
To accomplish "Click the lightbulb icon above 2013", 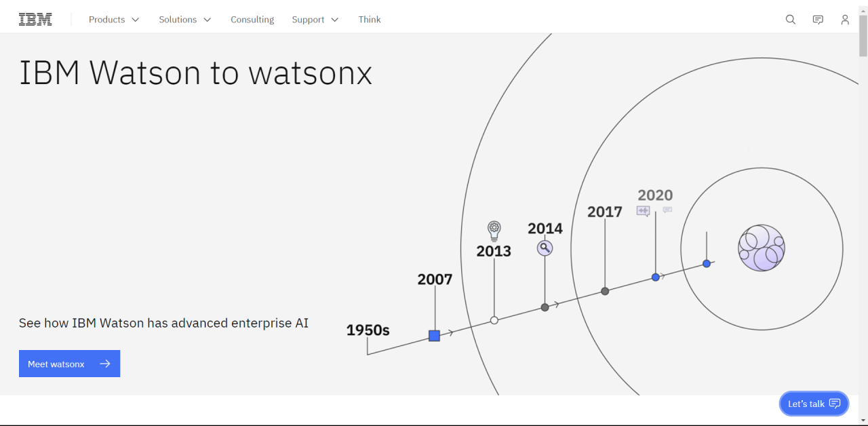I will coord(494,231).
